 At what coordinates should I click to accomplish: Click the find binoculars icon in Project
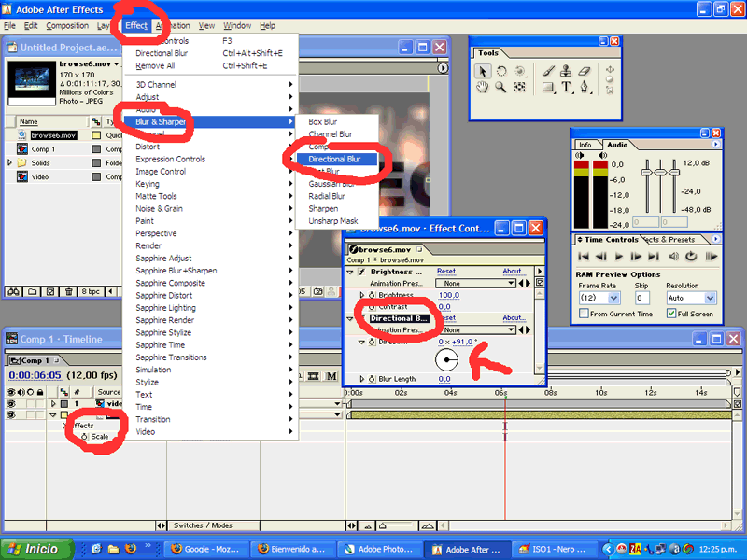pyautogui.click(x=13, y=291)
